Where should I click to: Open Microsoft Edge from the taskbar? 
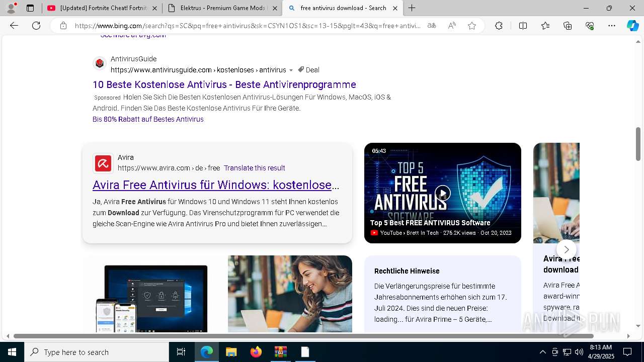(207, 352)
